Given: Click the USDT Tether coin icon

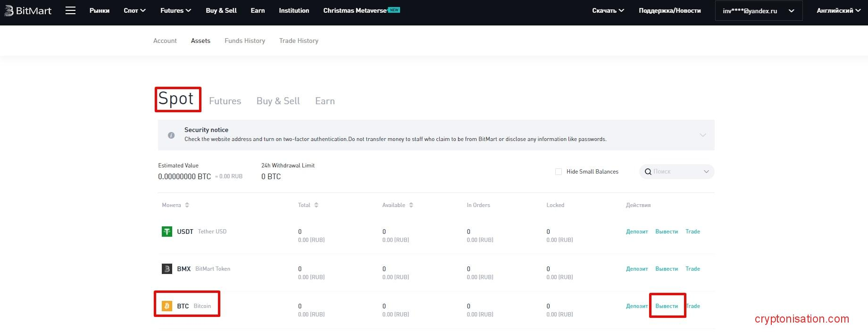Looking at the screenshot, I should tap(167, 232).
